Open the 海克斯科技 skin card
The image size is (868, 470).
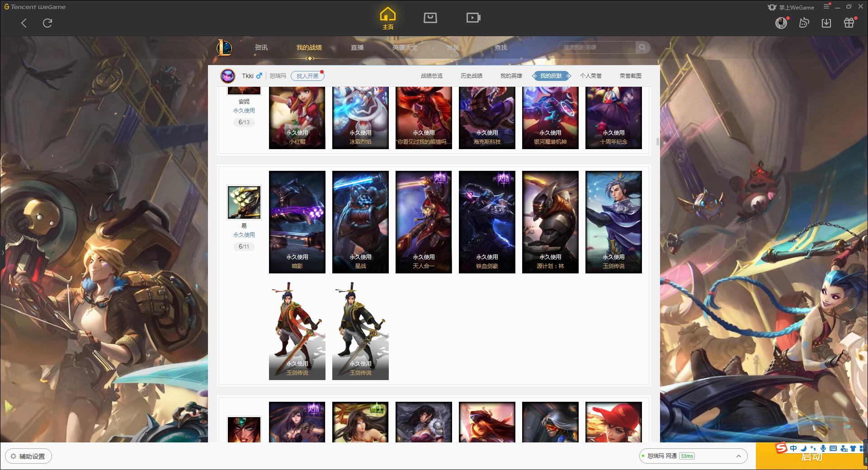pos(487,118)
